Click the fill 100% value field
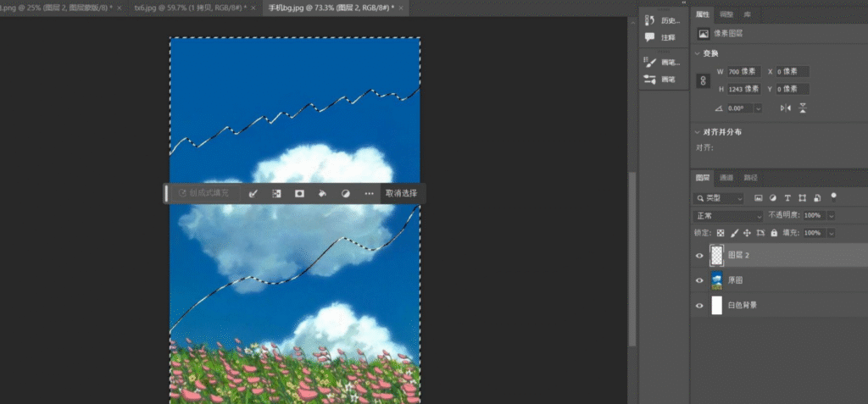868x404 pixels. click(x=814, y=233)
